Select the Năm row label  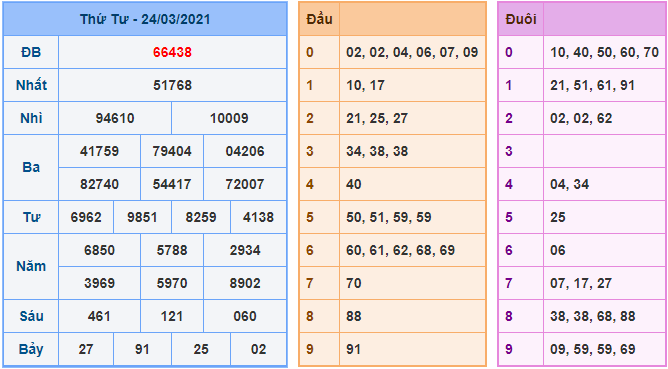31,267
